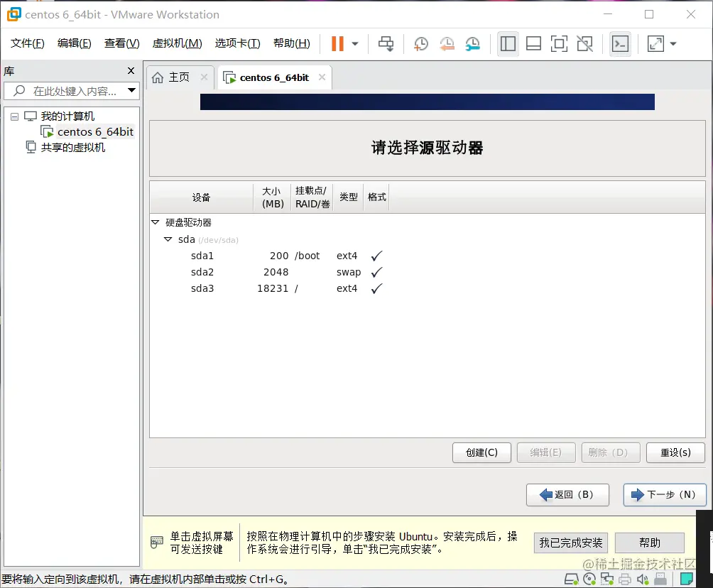
Task: Click the 挂载点/RAID/卷 column header
Action: tap(312, 197)
